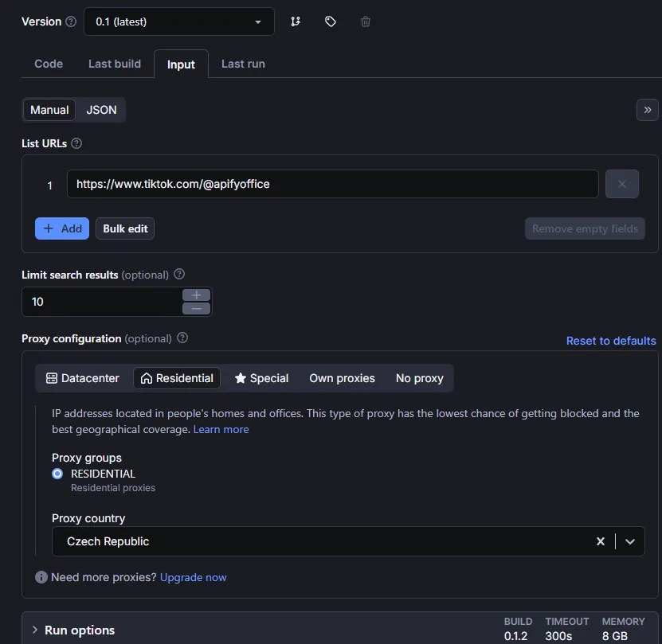Select the RESIDENTIAL proxy group radio
662x644 pixels.
(57, 474)
